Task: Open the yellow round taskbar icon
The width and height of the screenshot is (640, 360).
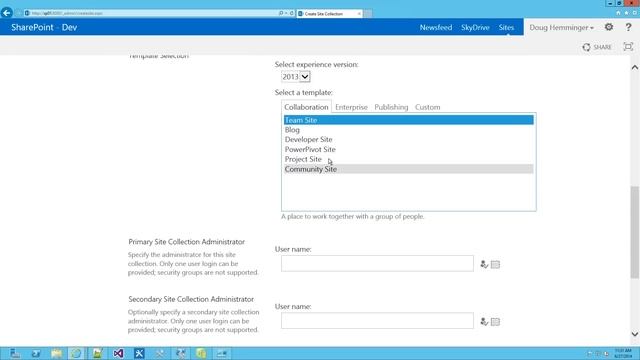Action: point(201,353)
